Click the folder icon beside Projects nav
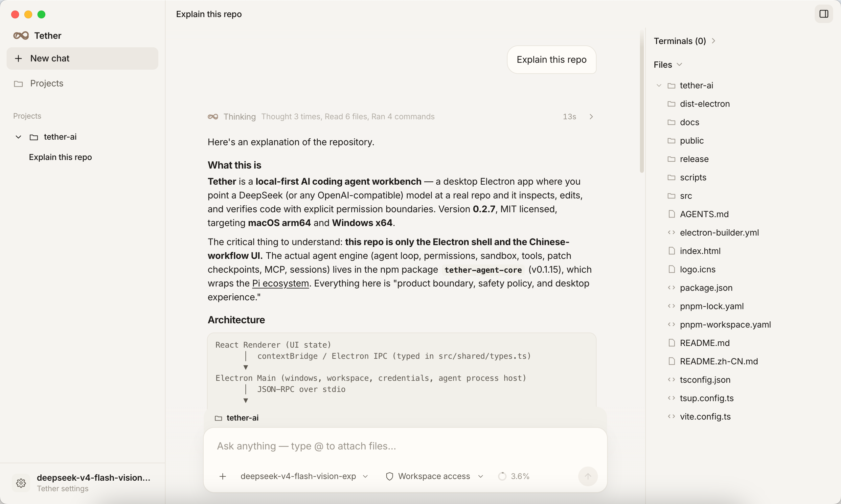The width and height of the screenshot is (841, 504). pyautogui.click(x=18, y=83)
